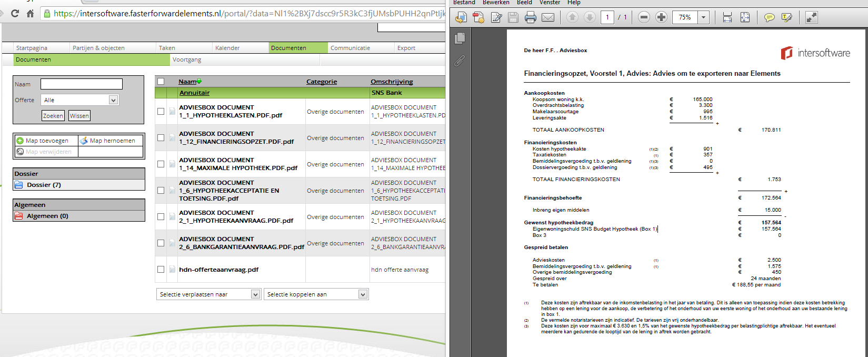Open ADVIESBOX DOCUMENT 1_12_FINANCIERINGSOPZET.PDF.pdf link
The width and height of the screenshot is (868, 357).
point(236,137)
